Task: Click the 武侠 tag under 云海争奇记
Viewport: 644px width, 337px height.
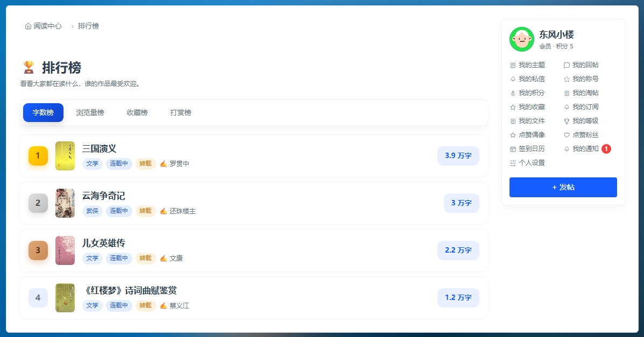Action: pos(93,211)
